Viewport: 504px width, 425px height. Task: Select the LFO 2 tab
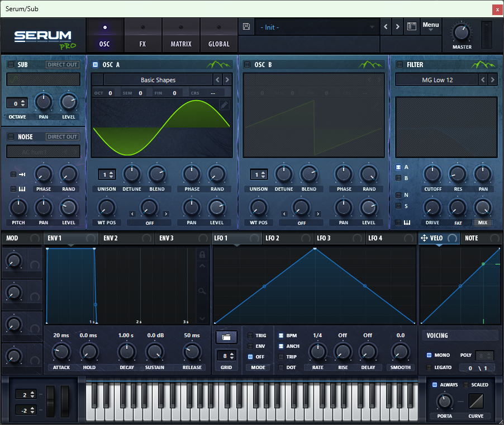[288, 238]
